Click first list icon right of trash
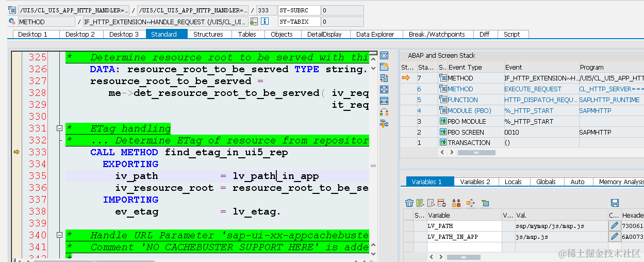 [421, 203]
